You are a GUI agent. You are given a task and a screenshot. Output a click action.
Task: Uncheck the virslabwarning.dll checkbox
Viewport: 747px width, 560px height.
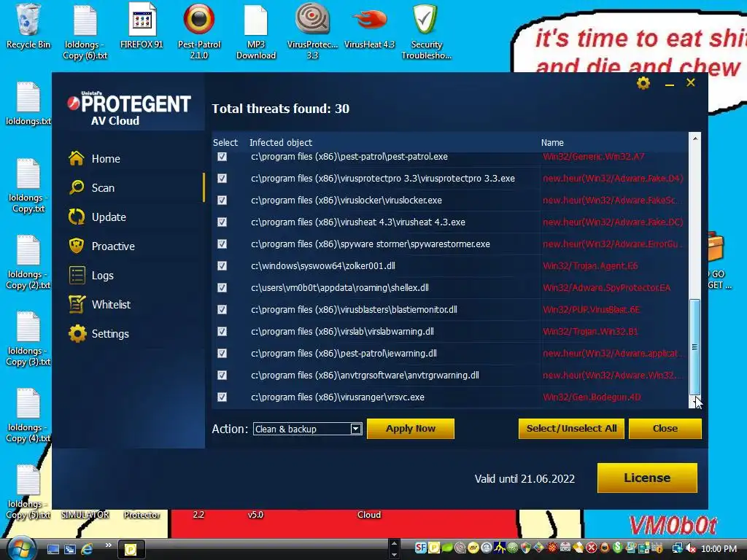pyautogui.click(x=222, y=332)
